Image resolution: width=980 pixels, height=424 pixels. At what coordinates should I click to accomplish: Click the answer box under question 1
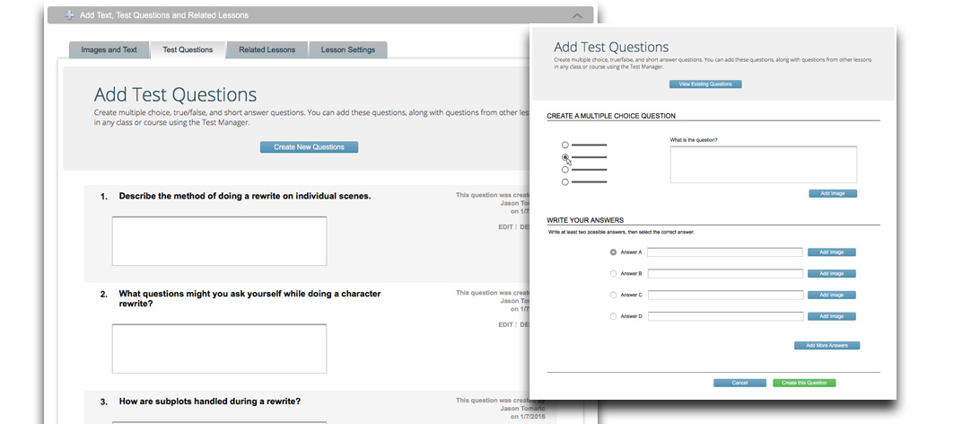coord(219,241)
